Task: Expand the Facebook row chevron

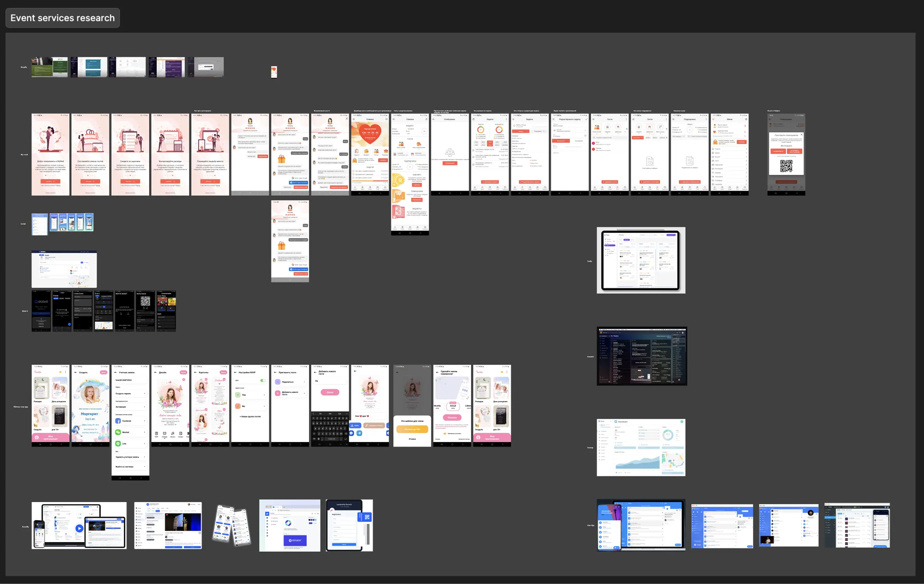Action: click(x=145, y=421)
